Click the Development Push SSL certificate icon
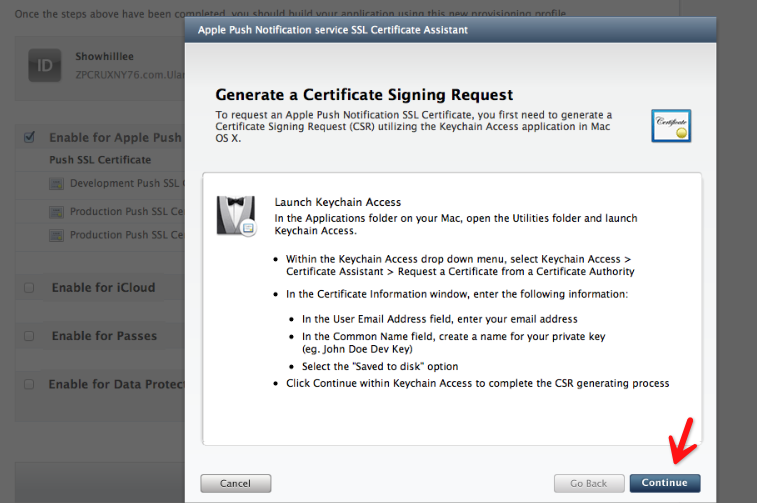 (56, 183)
